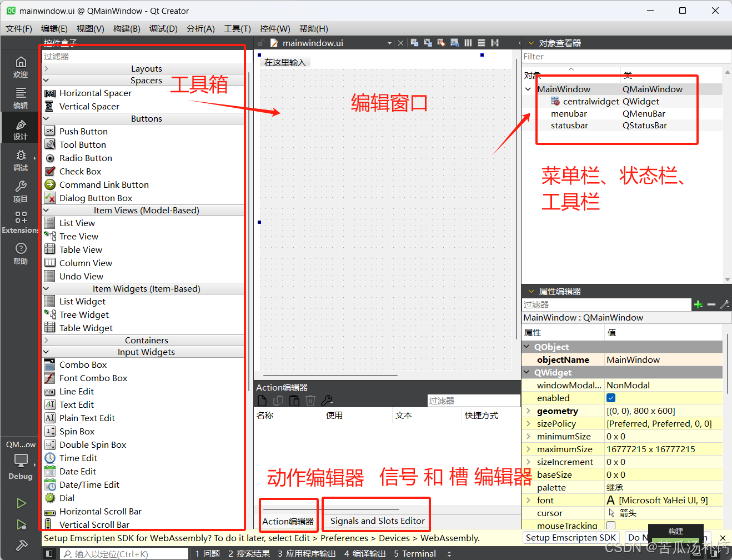Select Push Button in the widget box
Screen dimensions: 732x560
(x=83, y=131)
